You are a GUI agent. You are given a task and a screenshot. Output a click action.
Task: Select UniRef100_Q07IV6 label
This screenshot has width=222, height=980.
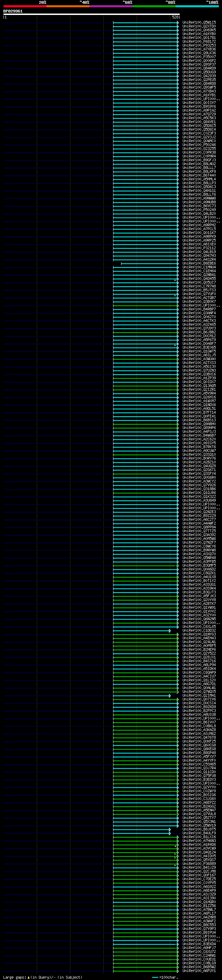pos(199,699)
